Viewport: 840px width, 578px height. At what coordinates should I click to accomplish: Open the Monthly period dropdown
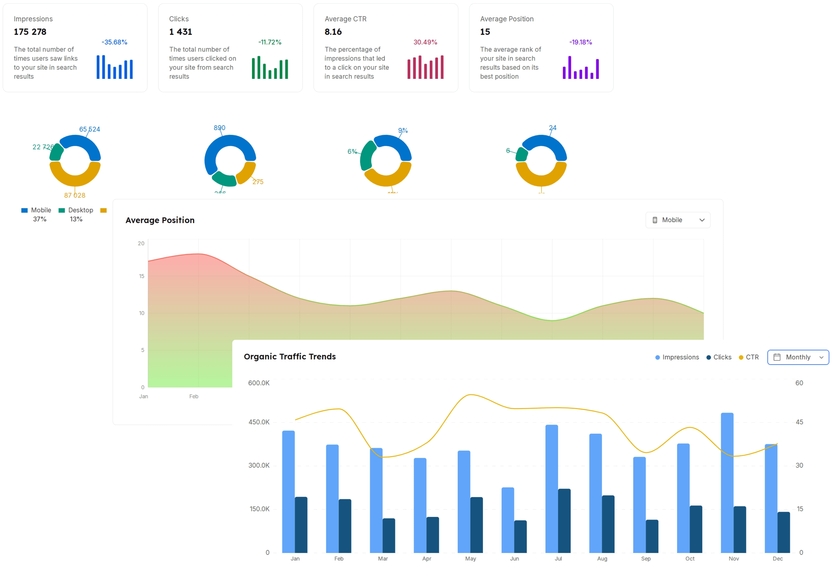(798, 357)
